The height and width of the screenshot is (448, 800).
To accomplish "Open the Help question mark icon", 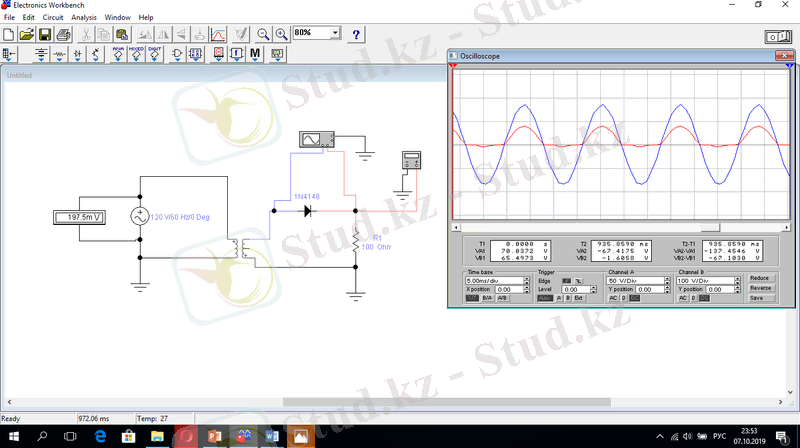I will tap(356, 34).
